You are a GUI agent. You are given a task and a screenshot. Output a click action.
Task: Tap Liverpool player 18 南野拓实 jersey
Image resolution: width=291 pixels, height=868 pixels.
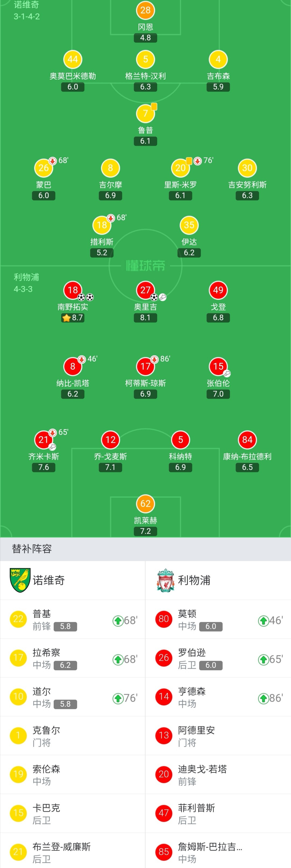pyautogui.click(x=73, y=290)
